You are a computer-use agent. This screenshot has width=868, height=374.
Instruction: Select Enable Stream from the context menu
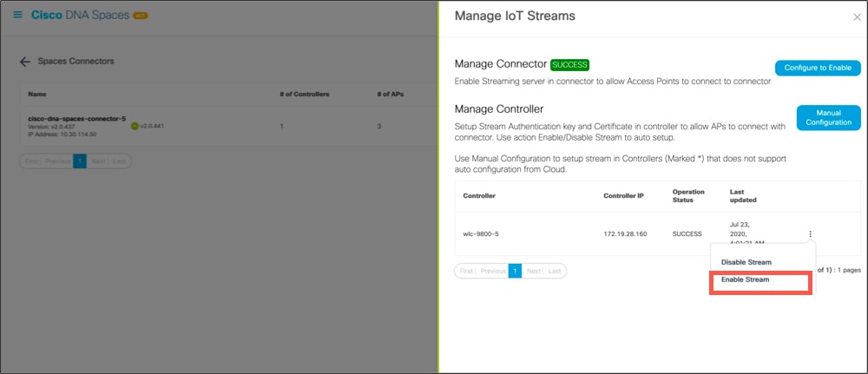[745, 279]
